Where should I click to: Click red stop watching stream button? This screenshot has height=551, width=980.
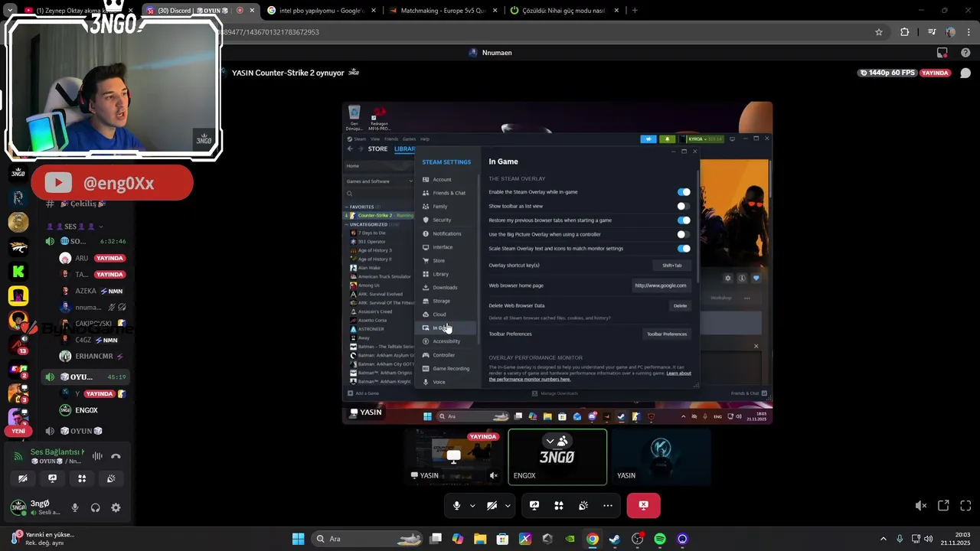[643, 505]
